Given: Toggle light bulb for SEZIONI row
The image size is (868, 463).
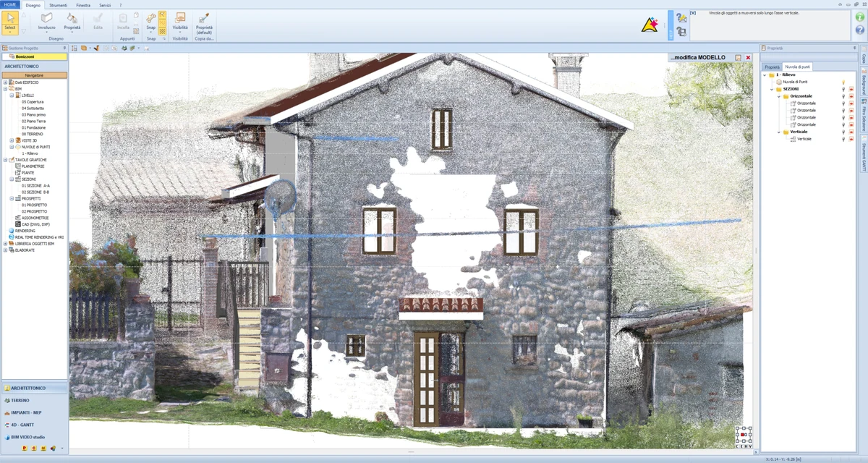Looking at the screenshot, I should (843, 89).
